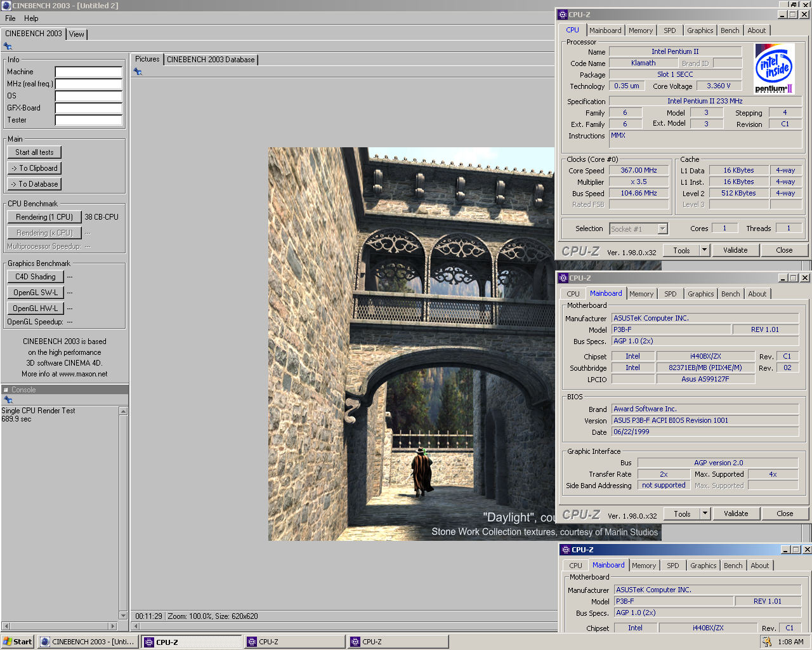
Task: Open Bench tab in middle CPU-Z window
Action: click(x=731, y=294)
